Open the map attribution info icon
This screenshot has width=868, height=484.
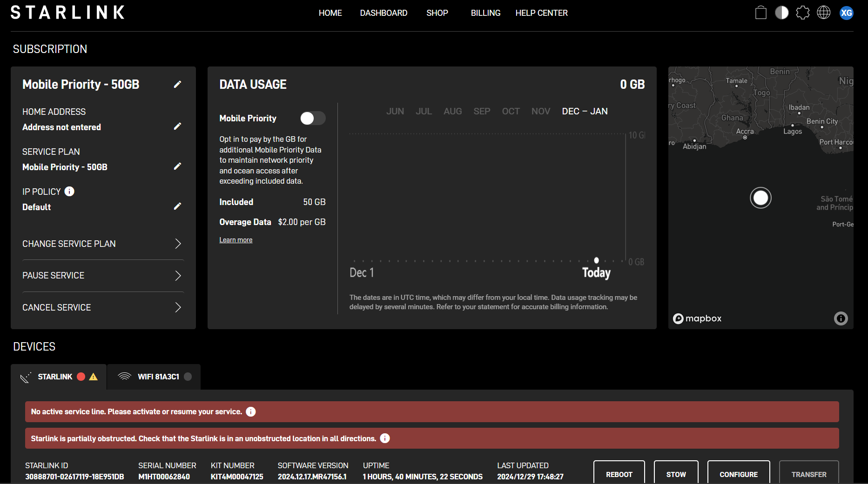(841, 318)
